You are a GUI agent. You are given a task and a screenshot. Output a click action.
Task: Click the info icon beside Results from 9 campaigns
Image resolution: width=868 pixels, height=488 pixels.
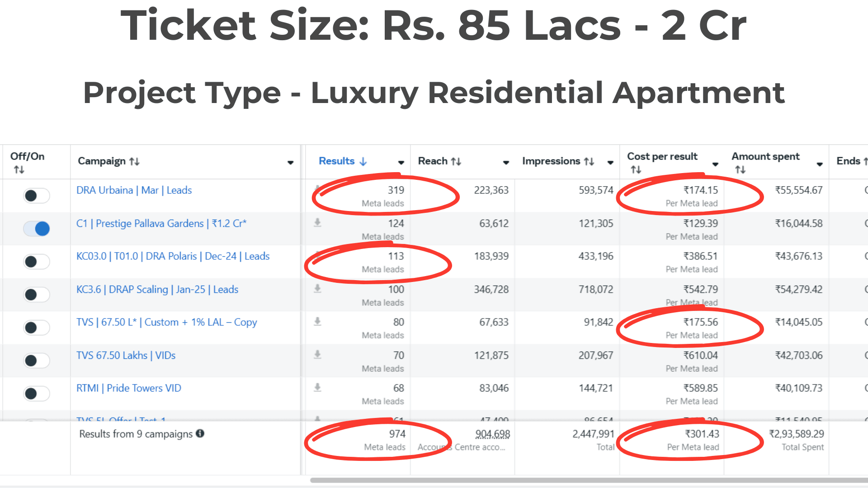(x=200, y=433)
